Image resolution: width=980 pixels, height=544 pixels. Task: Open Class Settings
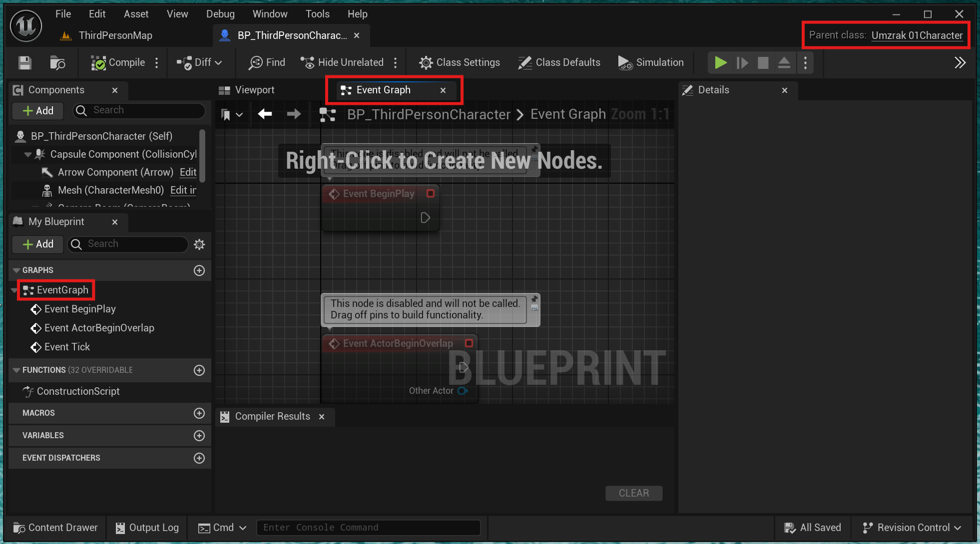(x=460, y=63)
